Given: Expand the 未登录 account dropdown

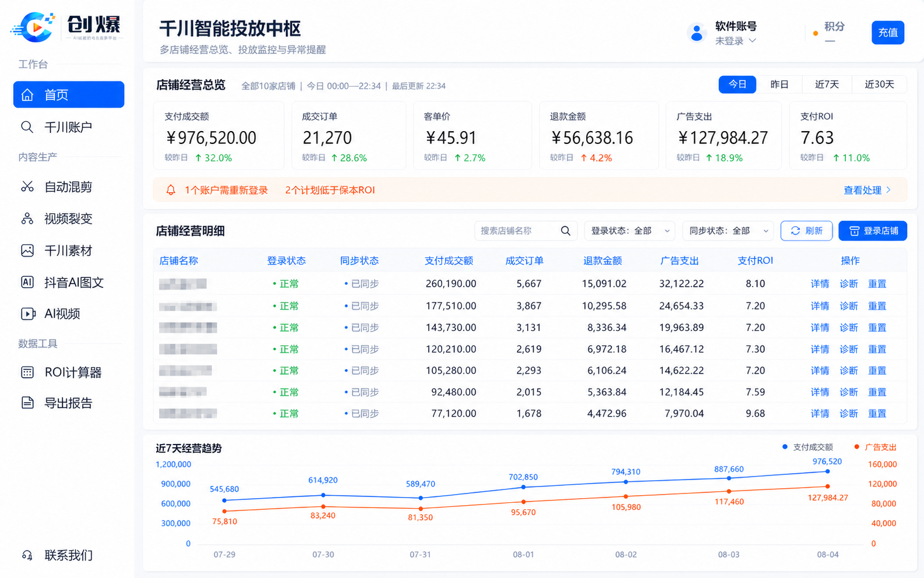Looking at the screenshot, I should (x=736, y=41).
